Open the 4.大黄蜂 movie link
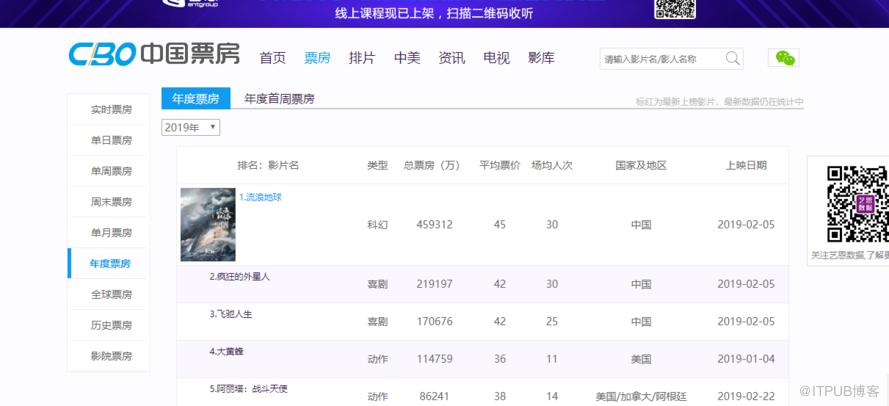889x406 pixels. pos(226,352)
